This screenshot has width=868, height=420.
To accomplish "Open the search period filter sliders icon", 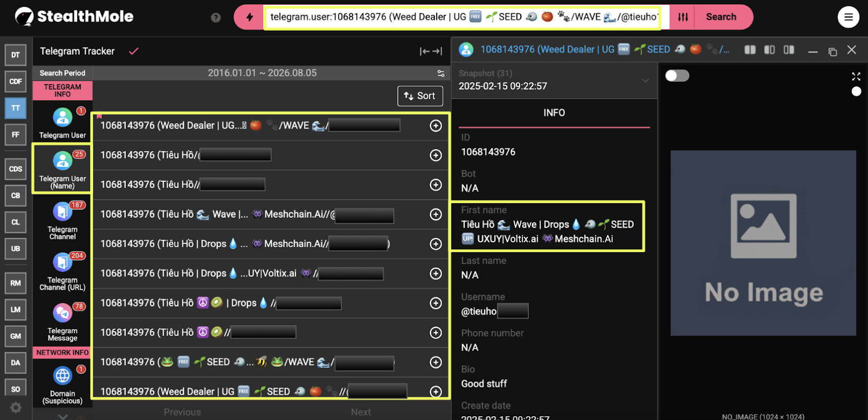I will tap(441, 73).
